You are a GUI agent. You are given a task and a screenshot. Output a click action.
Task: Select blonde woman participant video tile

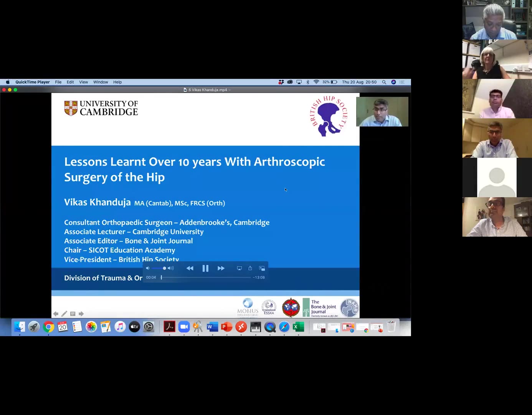point(497,59)
